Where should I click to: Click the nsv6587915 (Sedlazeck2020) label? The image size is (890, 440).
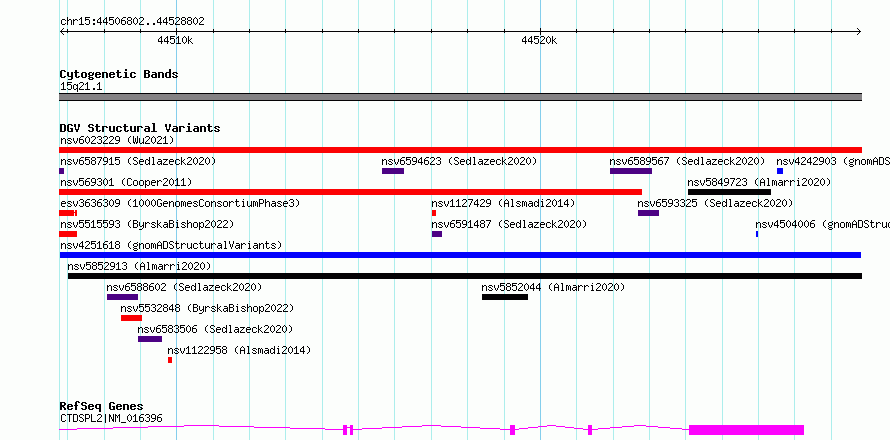138,161
